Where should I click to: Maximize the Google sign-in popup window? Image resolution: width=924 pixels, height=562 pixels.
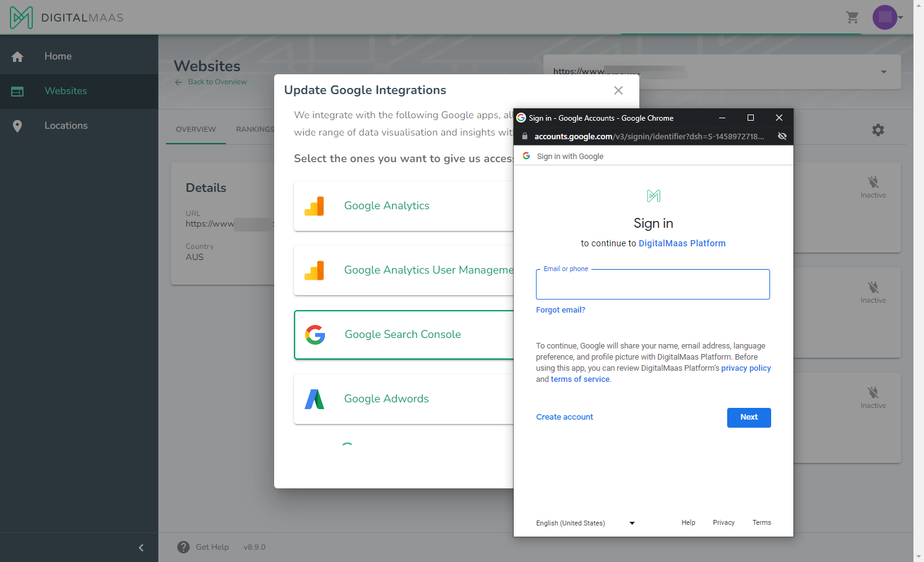click(751, 118)
